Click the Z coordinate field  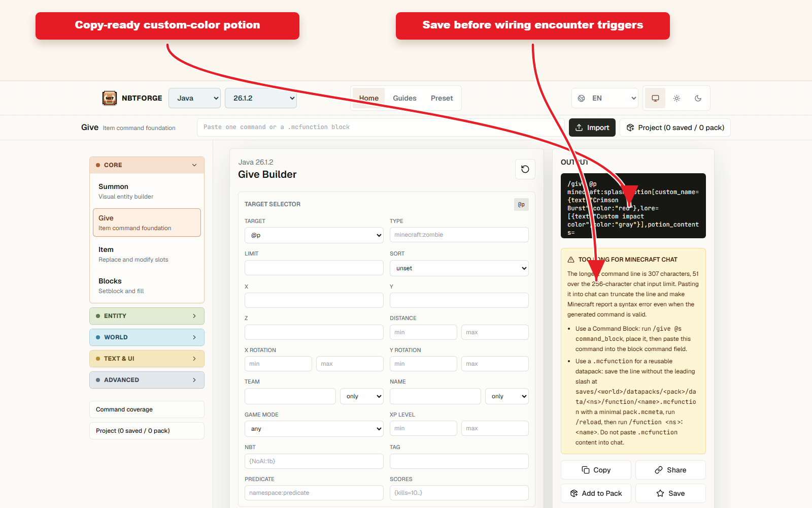(314, 332)
